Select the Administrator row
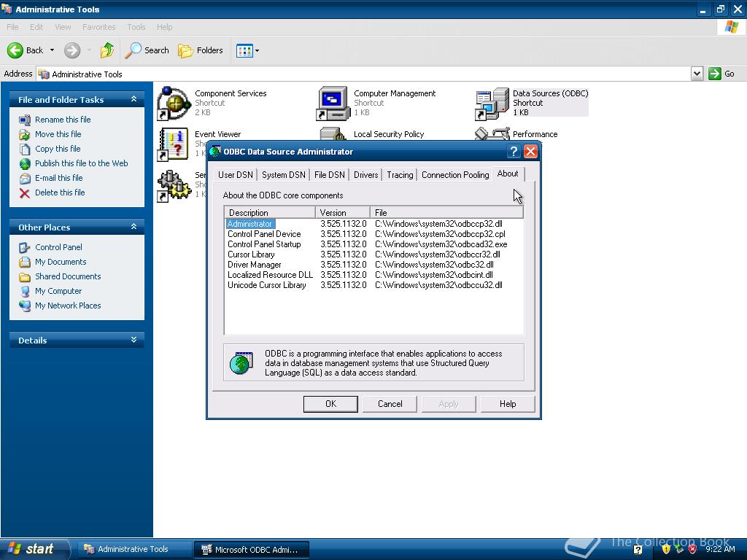Image resolution: width=747 pixels, height=560 pixels. click(x=374, y=224)
